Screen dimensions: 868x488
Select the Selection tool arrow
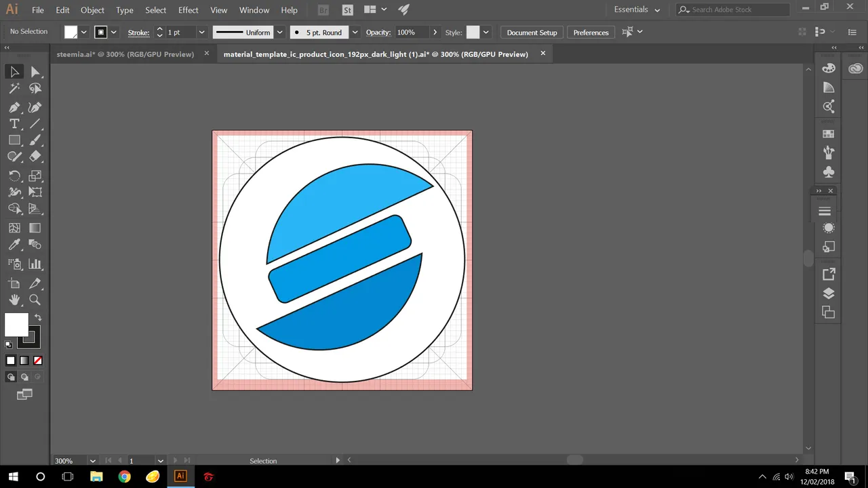tap(14, 72)
